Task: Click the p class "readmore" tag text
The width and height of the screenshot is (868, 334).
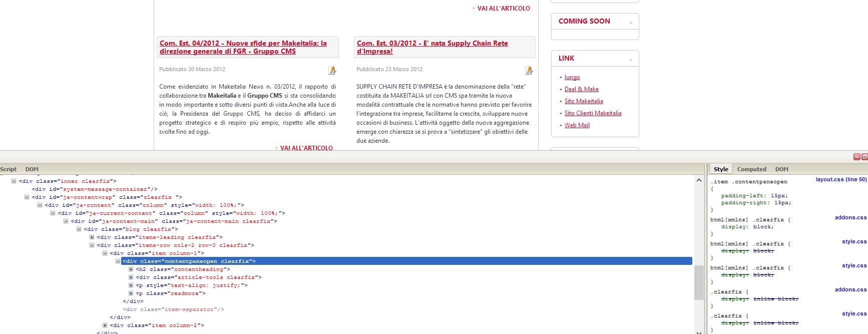Action: click(x=171, y=293)
